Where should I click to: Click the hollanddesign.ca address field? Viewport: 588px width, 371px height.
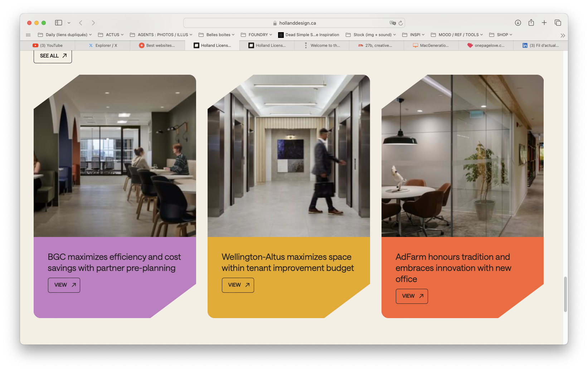293,23
